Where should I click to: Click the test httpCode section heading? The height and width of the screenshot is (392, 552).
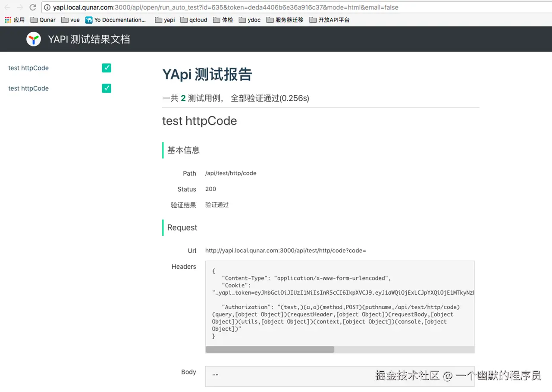(x=200, y=121)
